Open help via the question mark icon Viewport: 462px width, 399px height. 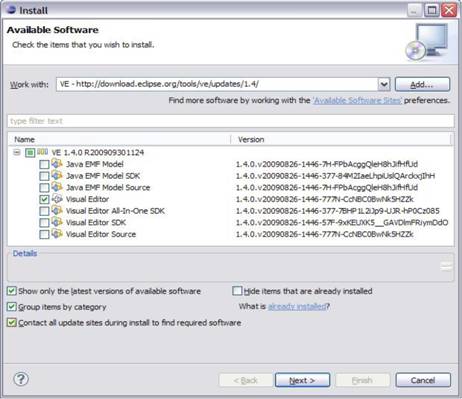tap(21, 379)
